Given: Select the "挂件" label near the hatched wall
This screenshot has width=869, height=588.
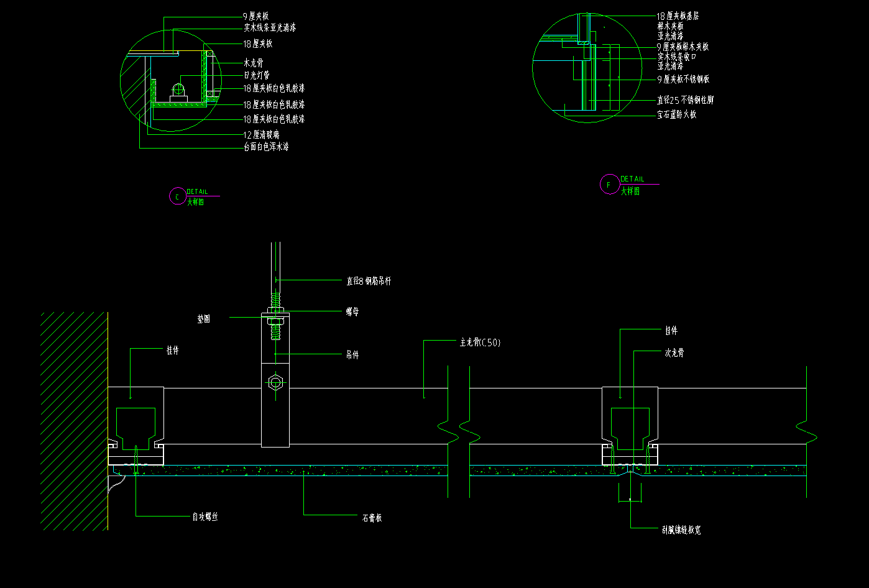Looking at the screenshot, I should pos(172,351).
